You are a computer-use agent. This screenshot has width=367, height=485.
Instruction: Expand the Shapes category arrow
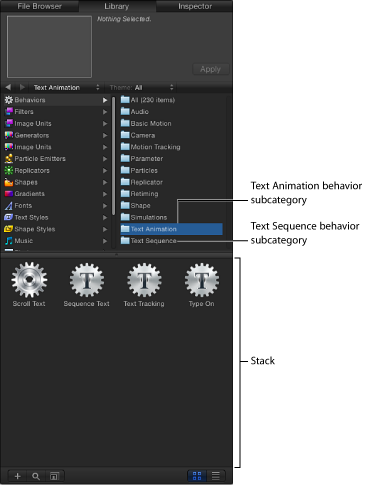coord(105,182)
